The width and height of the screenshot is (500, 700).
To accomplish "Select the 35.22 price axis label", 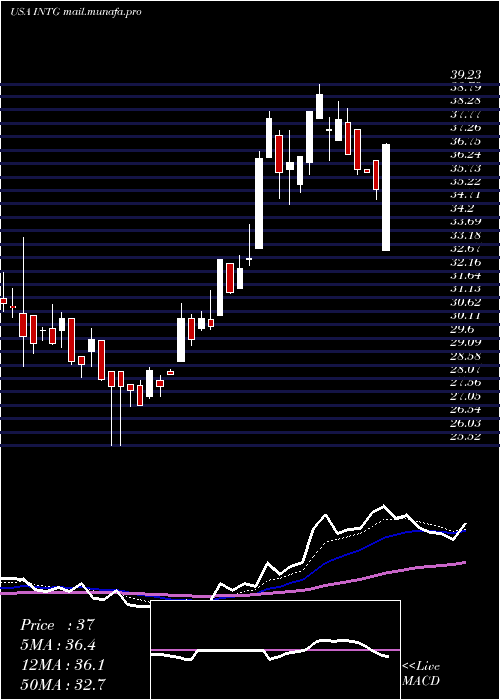I will pyautogui.click(x=465, y=182).
